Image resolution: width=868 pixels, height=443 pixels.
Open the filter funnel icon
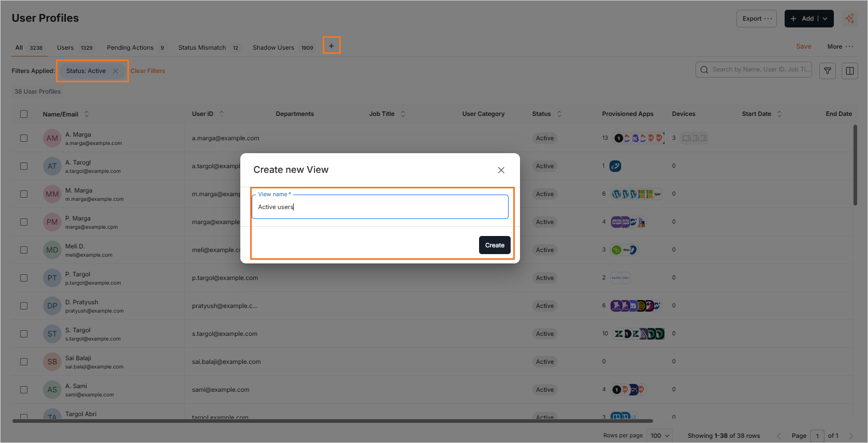828,71
